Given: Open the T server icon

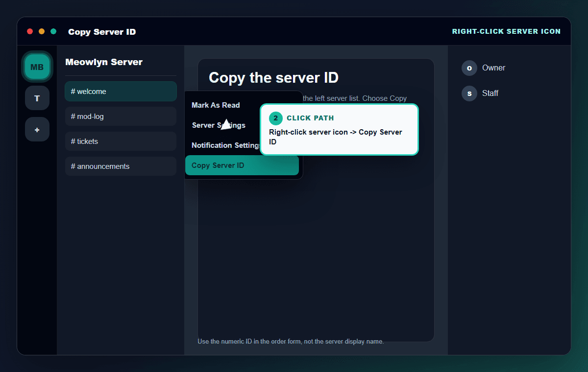Looking at the screenshot, I should click(x=37, y=98).
